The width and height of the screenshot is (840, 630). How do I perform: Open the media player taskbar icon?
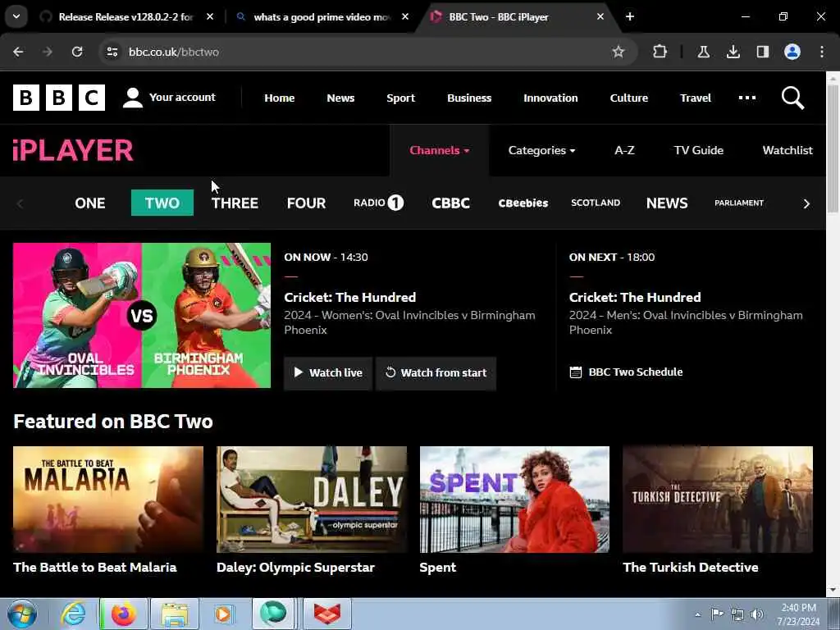[x=224, y=614]
